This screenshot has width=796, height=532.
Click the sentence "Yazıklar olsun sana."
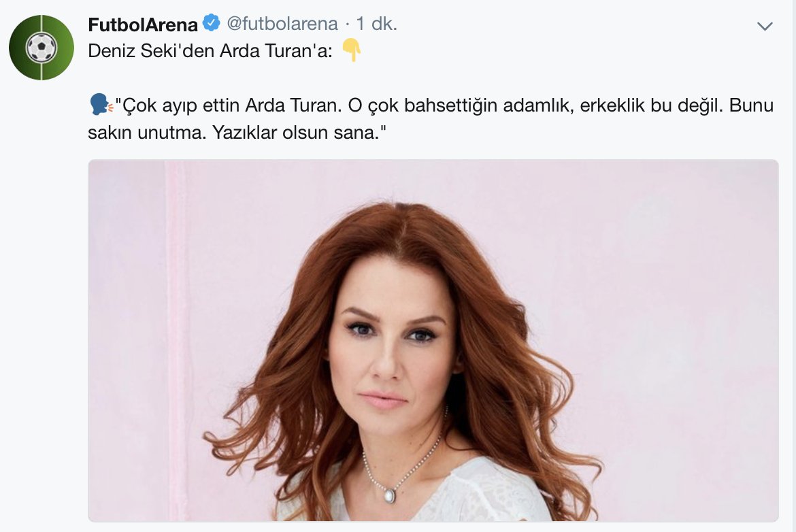click(x=299, y=133)
